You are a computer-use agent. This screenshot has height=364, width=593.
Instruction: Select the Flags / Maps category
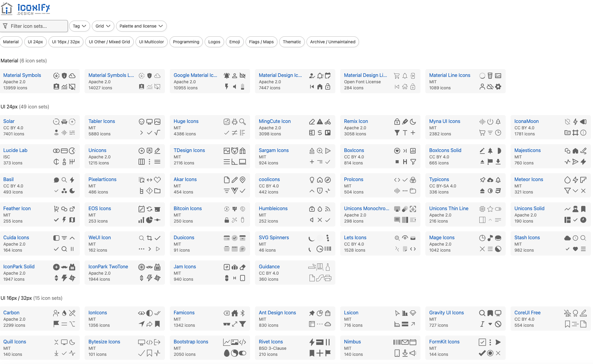(x=261, y=42)
